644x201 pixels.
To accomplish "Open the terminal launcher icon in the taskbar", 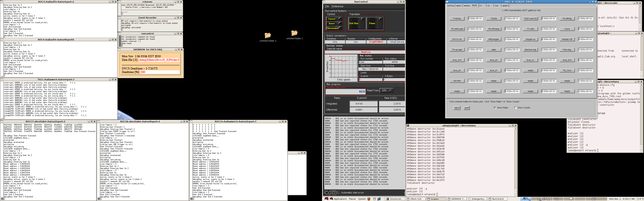I will (379, 199).
